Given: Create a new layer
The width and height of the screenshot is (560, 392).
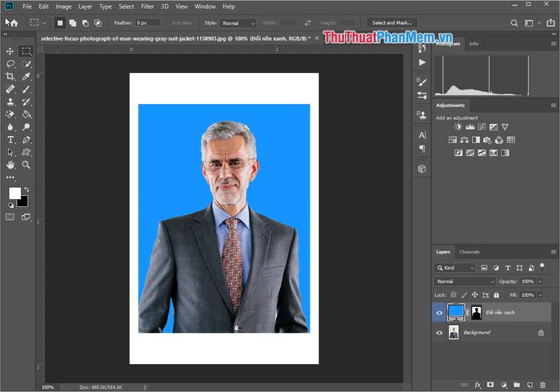Looking at the screenshot, I should click(x=530, y=385).
